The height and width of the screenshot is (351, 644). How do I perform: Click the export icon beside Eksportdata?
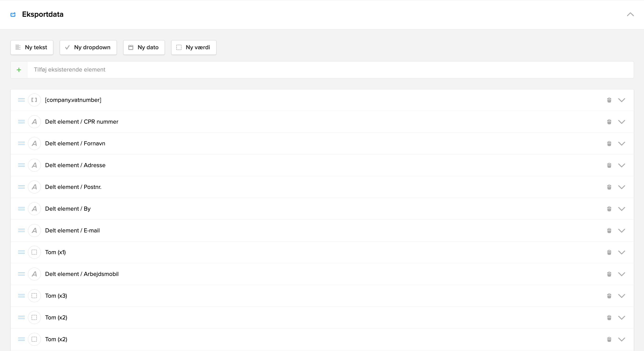point(13,15)
